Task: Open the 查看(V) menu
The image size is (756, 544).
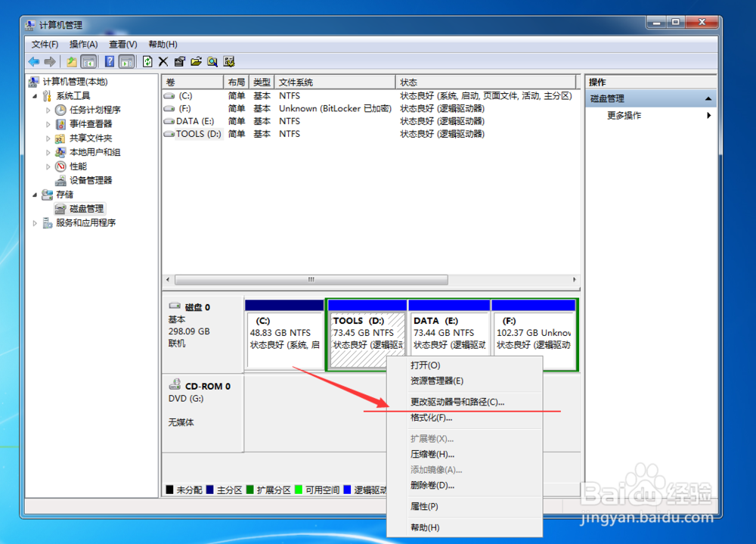Action: tap(123, 45)
